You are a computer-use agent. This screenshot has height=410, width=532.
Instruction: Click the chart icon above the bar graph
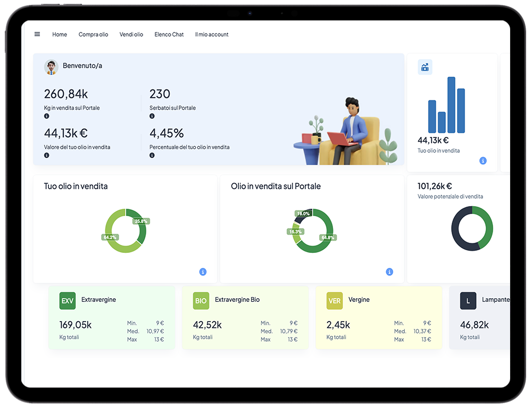click(425, 67)
